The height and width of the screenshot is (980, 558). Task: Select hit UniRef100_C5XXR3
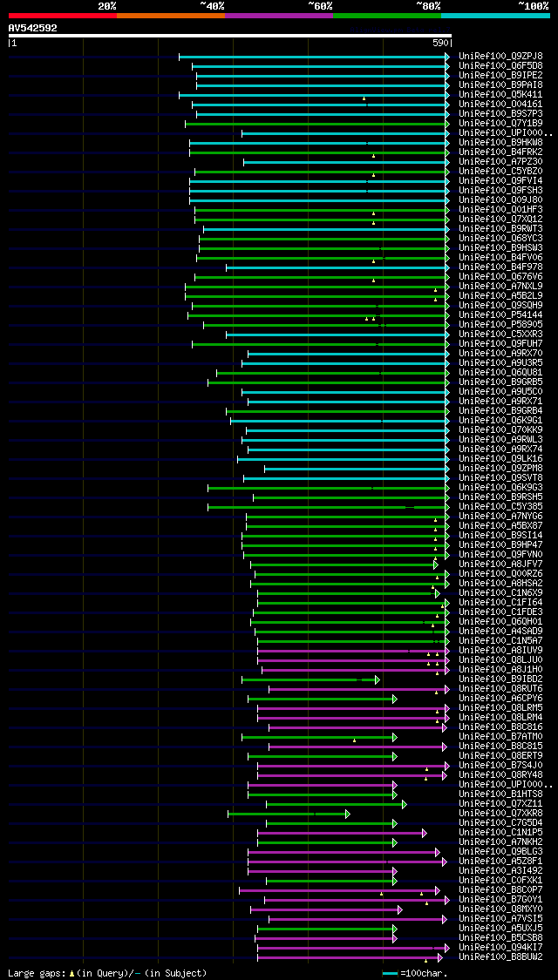(500, 335)
